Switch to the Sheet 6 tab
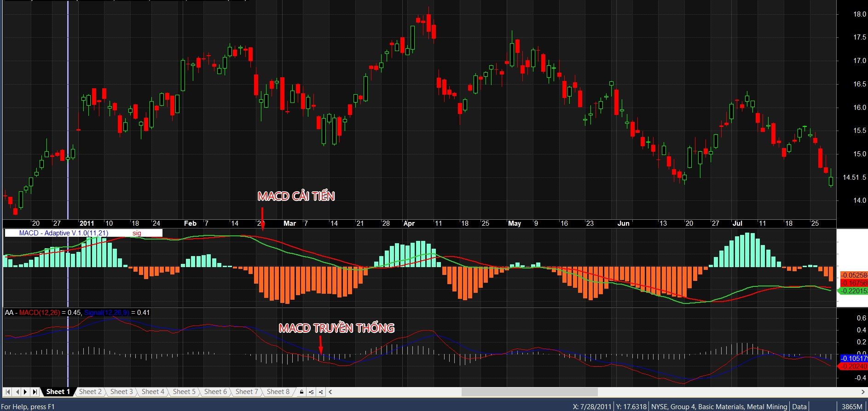The image size is (868, 411). [215, 392]
